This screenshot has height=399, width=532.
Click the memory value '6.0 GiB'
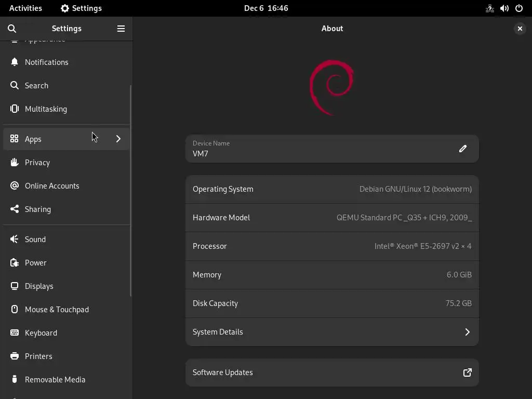459,274
